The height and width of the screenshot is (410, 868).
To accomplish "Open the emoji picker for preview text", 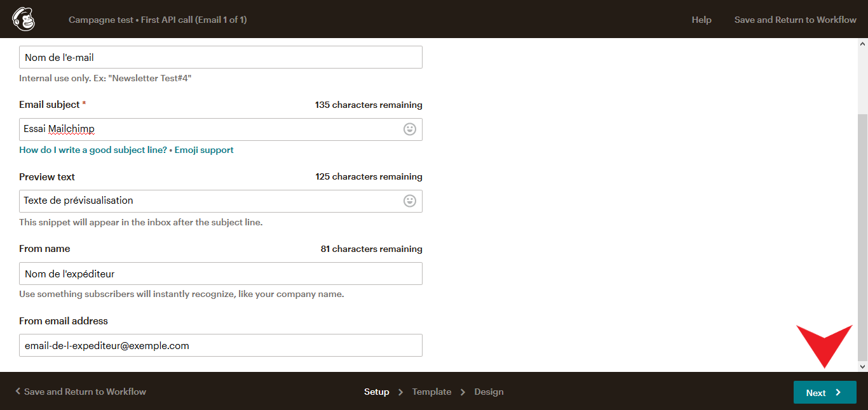I will pos(411,201).
